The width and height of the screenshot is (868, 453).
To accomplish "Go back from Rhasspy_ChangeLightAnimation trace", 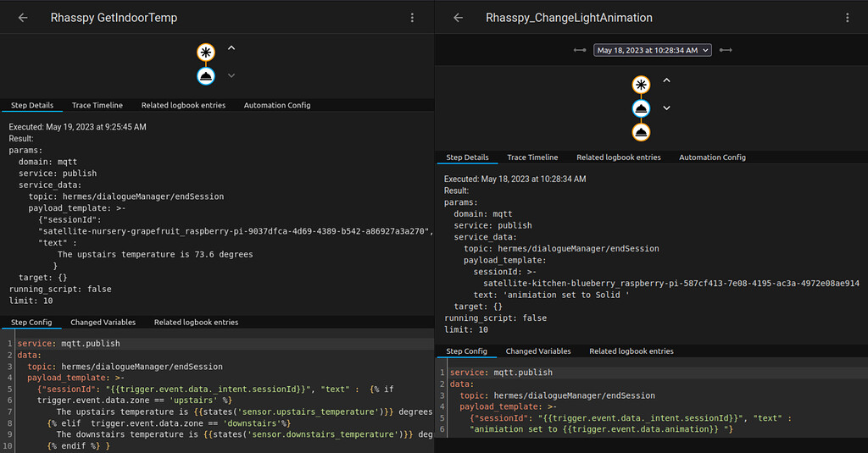I will [458, 18].
